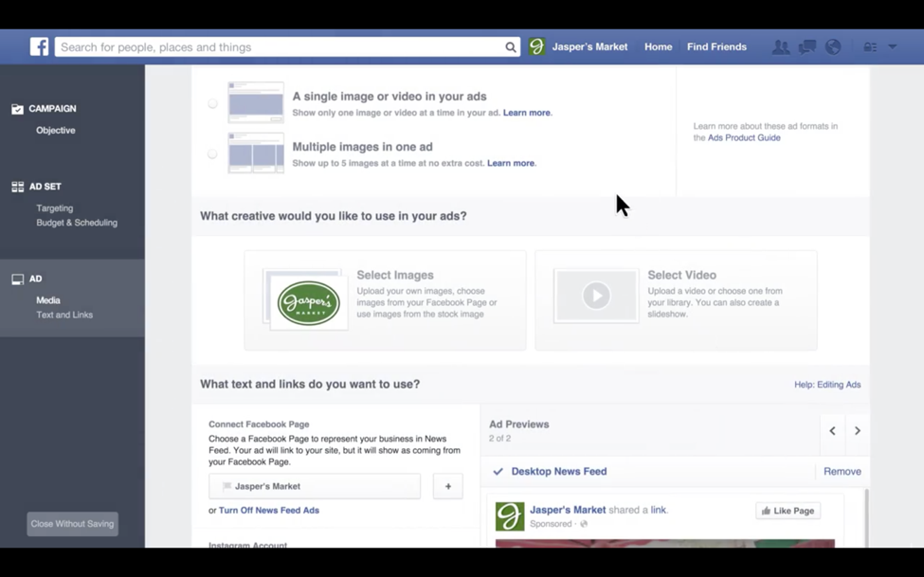The width and height of the screenshot is (924, 577).
Task: Click Close Without Saving button
Action: tap(72, 524)
